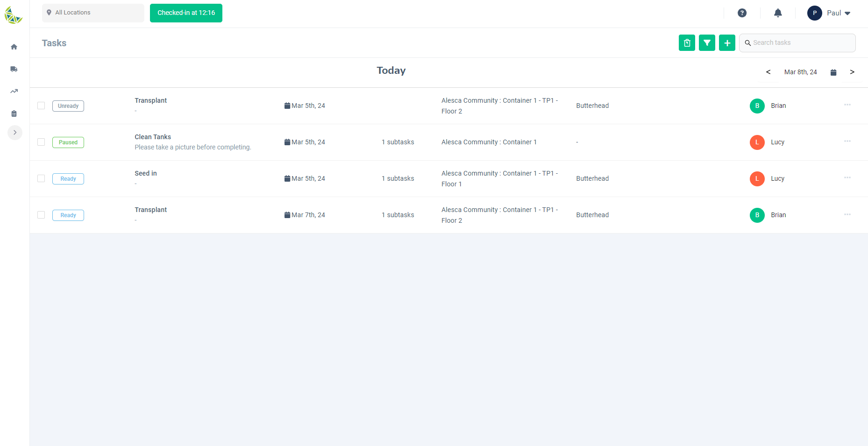This screenshot has width=868, height=446.
Task: Click the green clipboard button in Tasks header
Action: coord(687,43)
